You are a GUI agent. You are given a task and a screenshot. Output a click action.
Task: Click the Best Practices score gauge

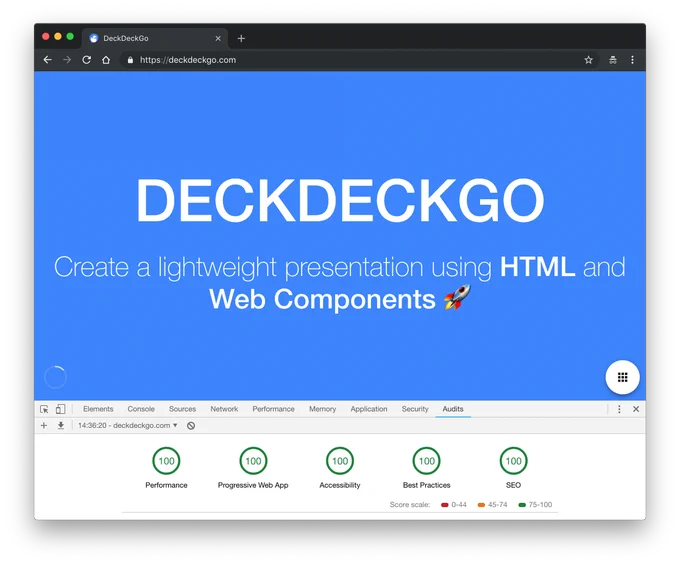(427, 460)
